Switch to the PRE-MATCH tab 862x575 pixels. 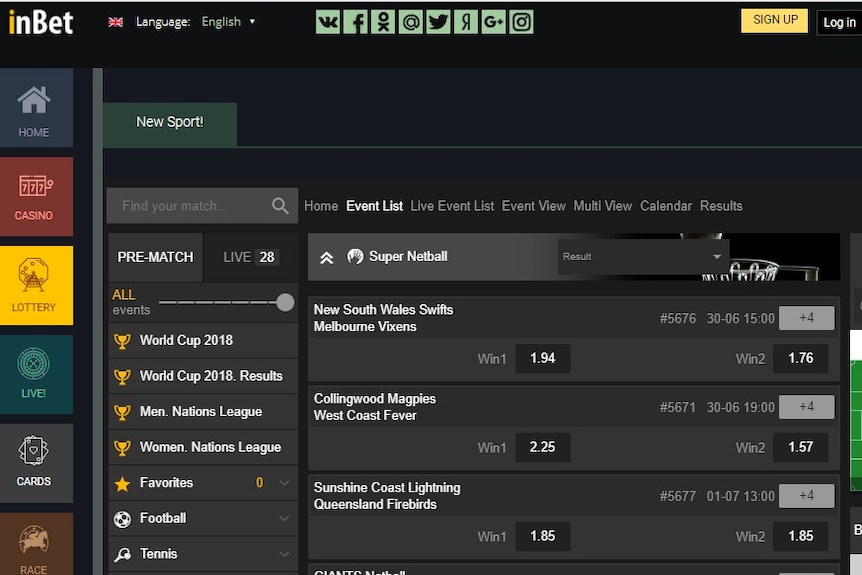click(156, 257)
